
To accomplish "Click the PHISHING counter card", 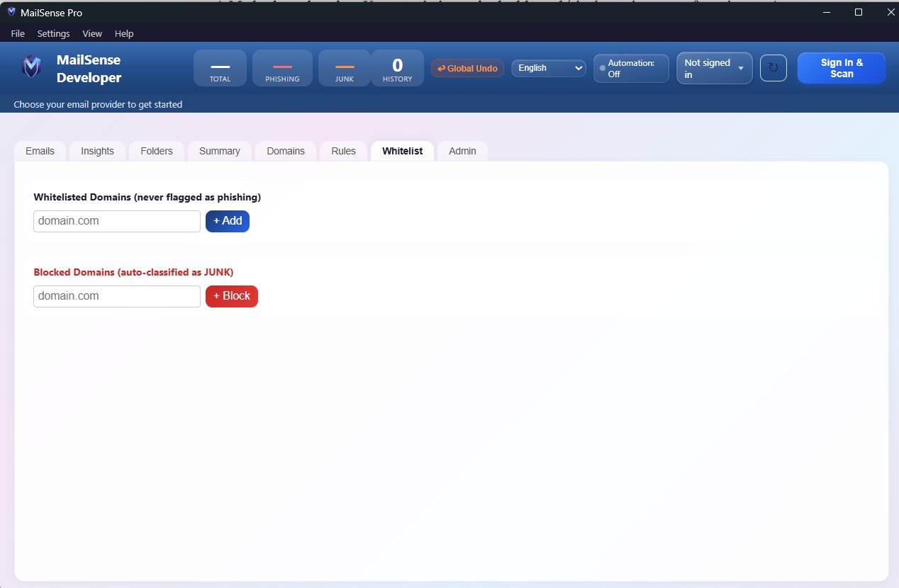I will [282, 68].
